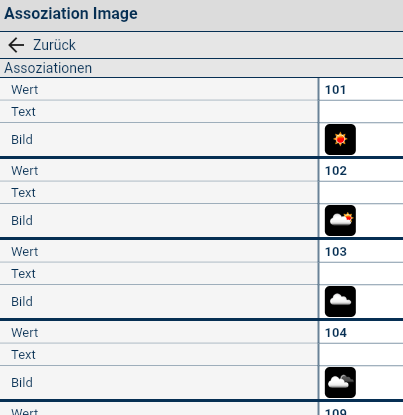
Task: Edit the Wert field showing 102
Action: coord(361,171)
